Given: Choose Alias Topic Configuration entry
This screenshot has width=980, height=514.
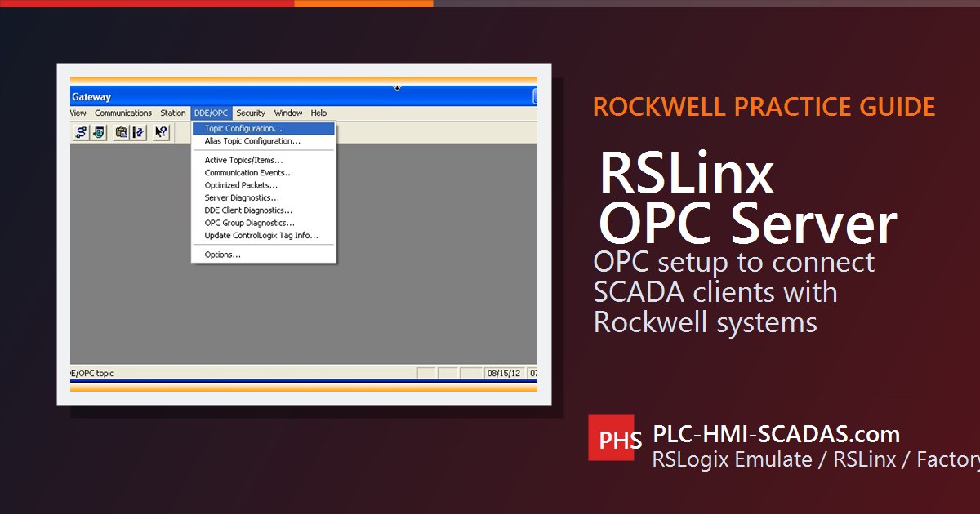Looking at the screenshot, I should 264,141.
